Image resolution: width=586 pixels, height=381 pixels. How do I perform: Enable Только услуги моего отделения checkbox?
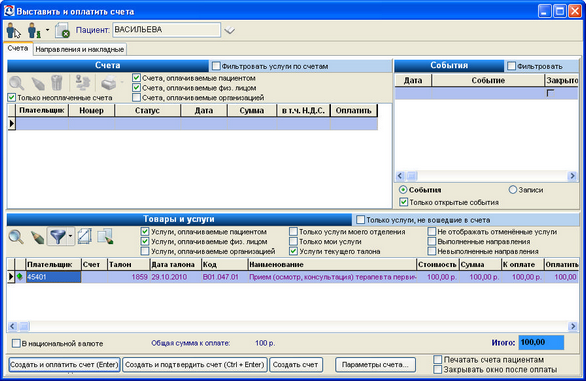click(293, 232)
